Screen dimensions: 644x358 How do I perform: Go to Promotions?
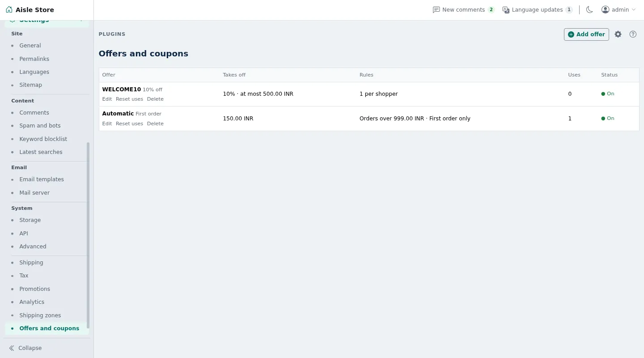click(x=34, y=289)
